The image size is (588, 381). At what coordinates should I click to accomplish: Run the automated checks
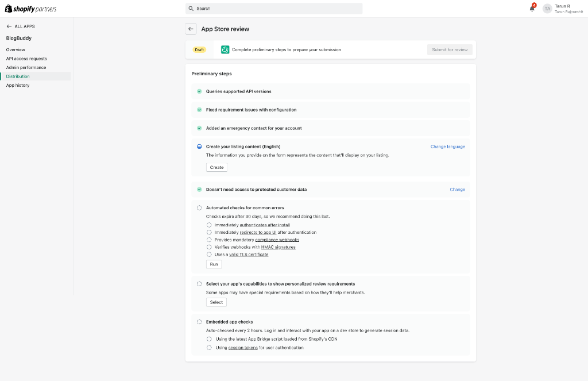214,264
